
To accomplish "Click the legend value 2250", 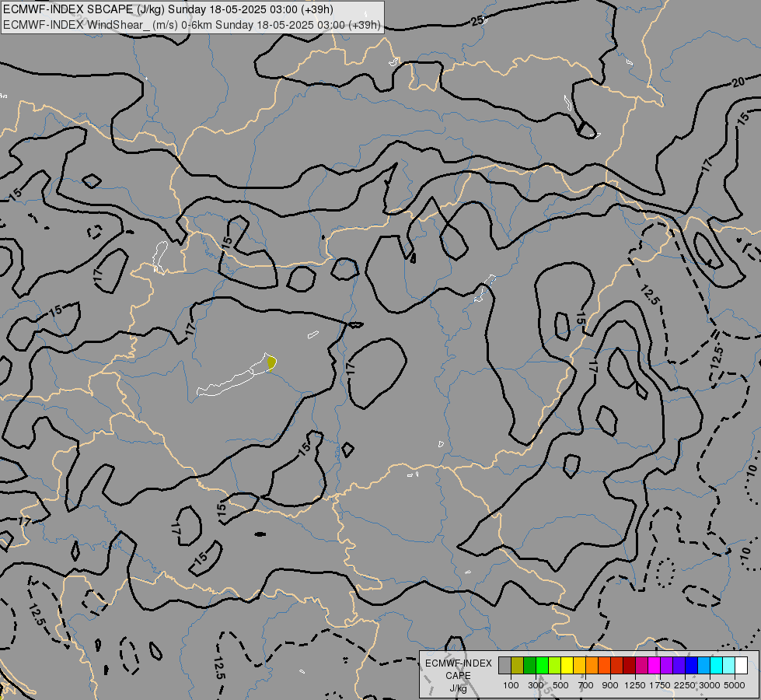I will pos(685,685).
